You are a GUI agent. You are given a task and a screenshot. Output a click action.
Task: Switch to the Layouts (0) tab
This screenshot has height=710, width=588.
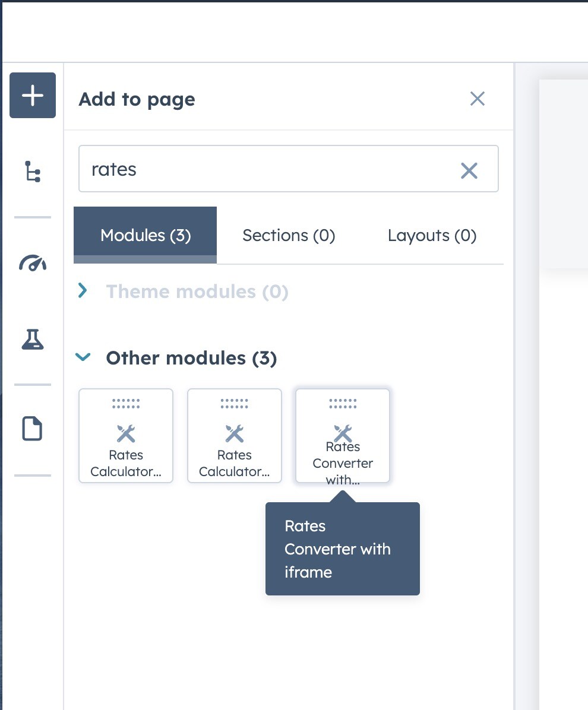point(432,236)
